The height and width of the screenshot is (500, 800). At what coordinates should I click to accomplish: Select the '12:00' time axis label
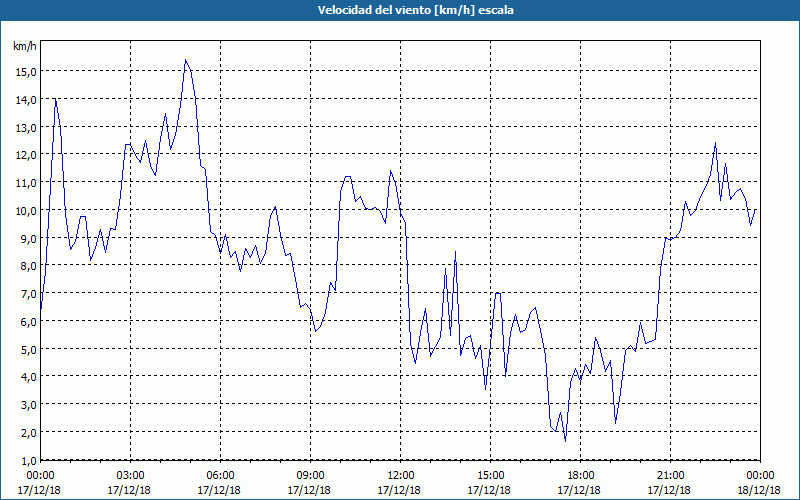[x=401, y=476]
